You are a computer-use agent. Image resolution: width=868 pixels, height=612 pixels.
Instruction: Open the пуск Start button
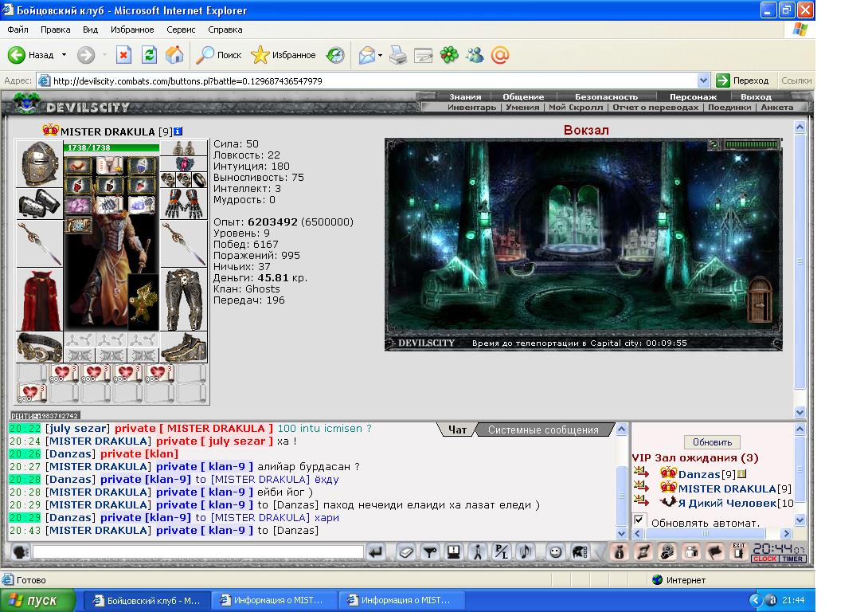[37, 600]
